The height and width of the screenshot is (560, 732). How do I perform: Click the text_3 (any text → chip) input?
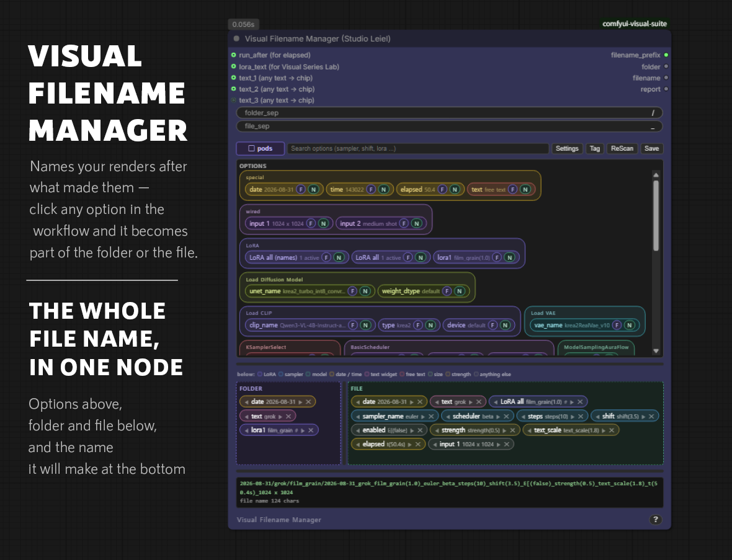pyautogui.click(x=277, y=100)
